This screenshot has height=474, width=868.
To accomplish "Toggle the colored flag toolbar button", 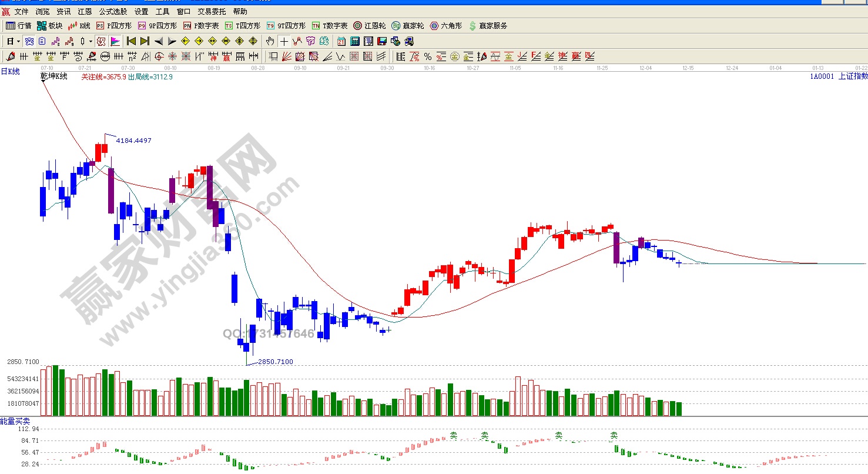I will [115, 41].
